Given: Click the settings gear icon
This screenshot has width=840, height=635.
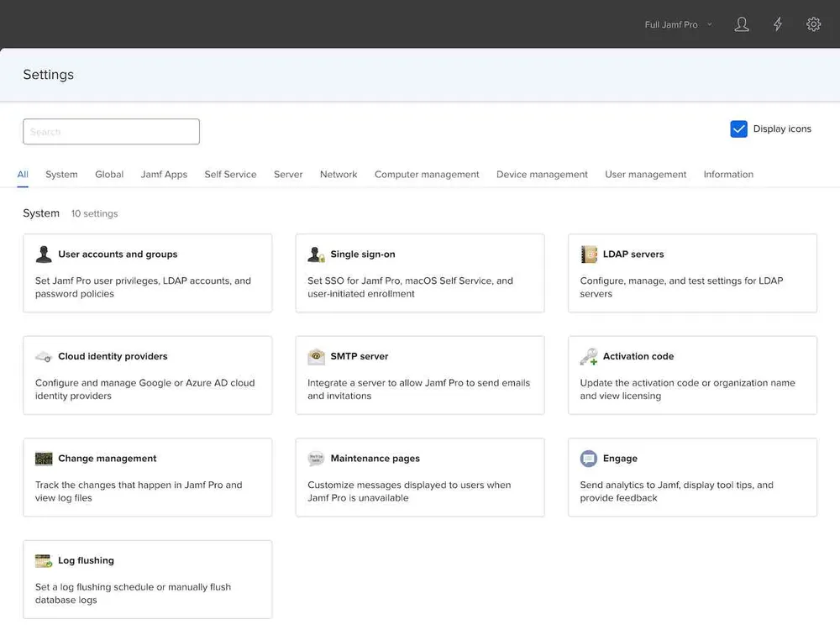Looking at the screenshot, I should (x=813, y=24).
